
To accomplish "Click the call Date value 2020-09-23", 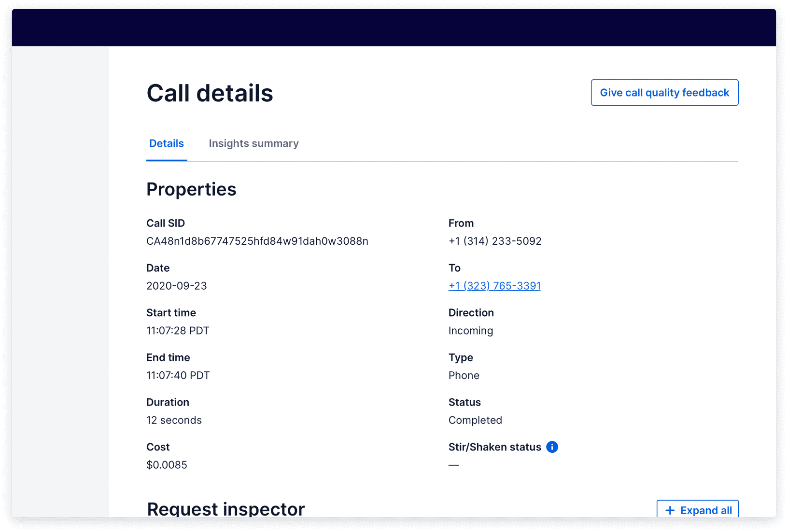I will point(177,285).
